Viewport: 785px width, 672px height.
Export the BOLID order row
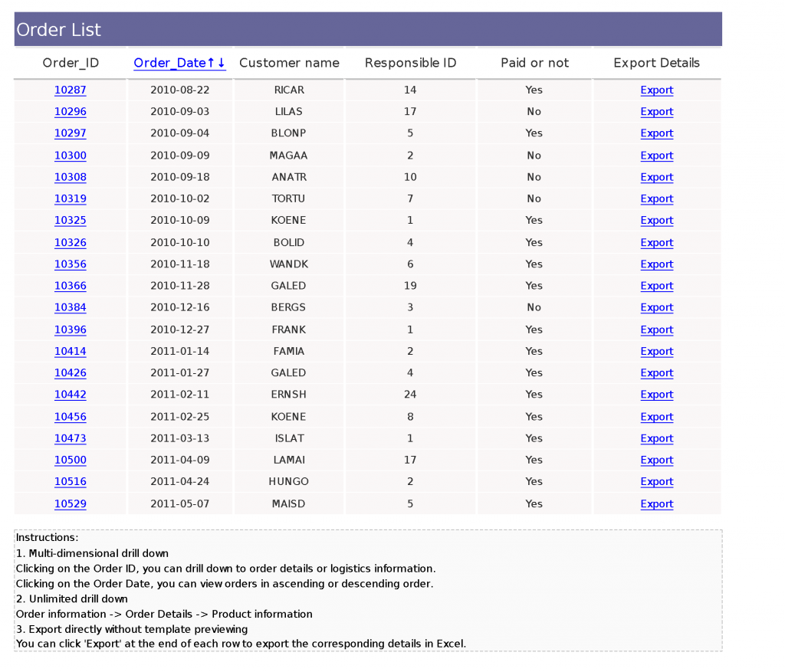657,243
